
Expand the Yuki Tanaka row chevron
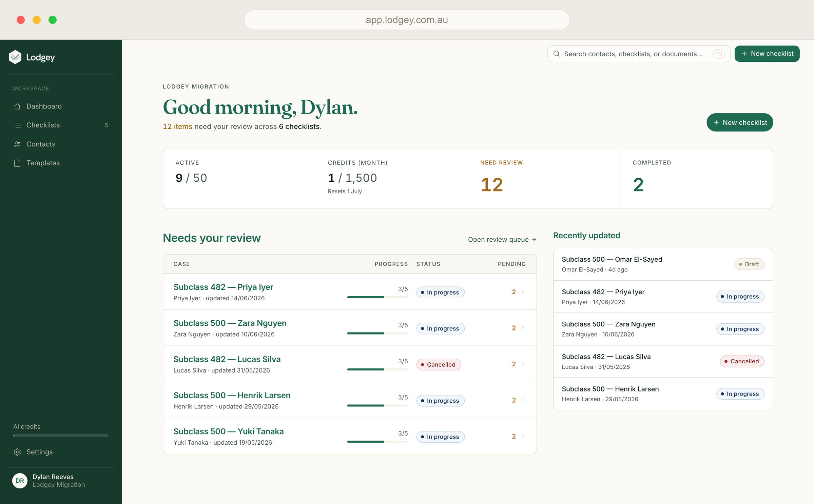pos(523,436)
